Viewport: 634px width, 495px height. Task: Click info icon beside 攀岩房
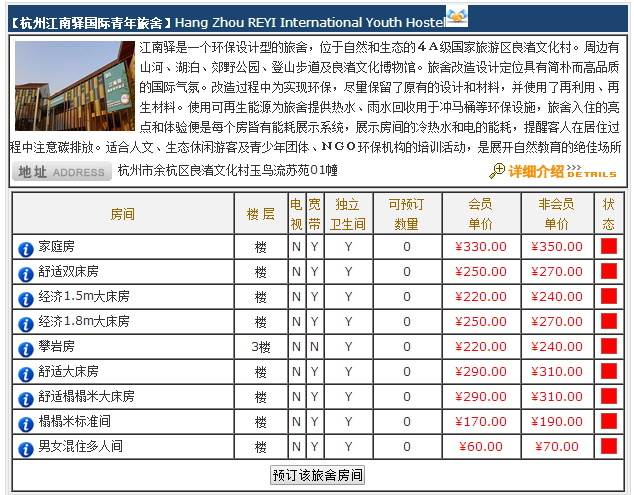pos(25,350)
